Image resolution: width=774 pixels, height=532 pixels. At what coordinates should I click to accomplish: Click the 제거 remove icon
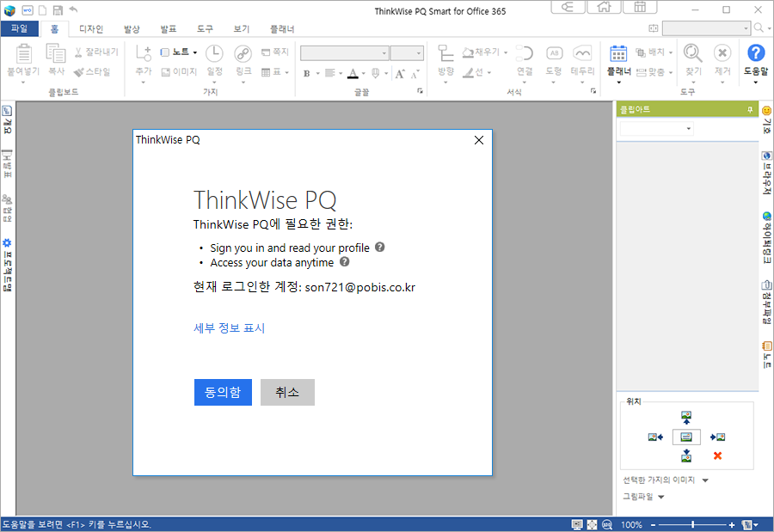722,53
